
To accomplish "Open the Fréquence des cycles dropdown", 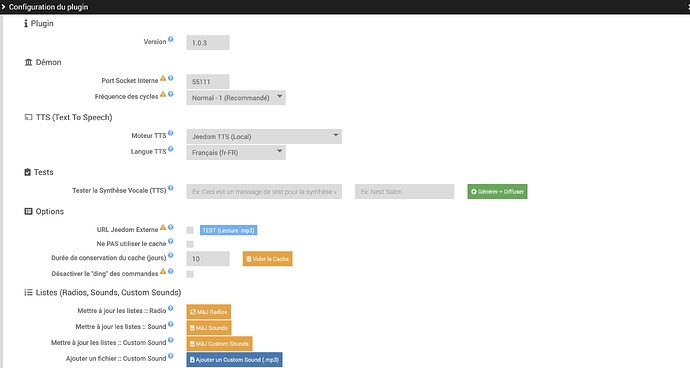I will click(x=236, y=97).
